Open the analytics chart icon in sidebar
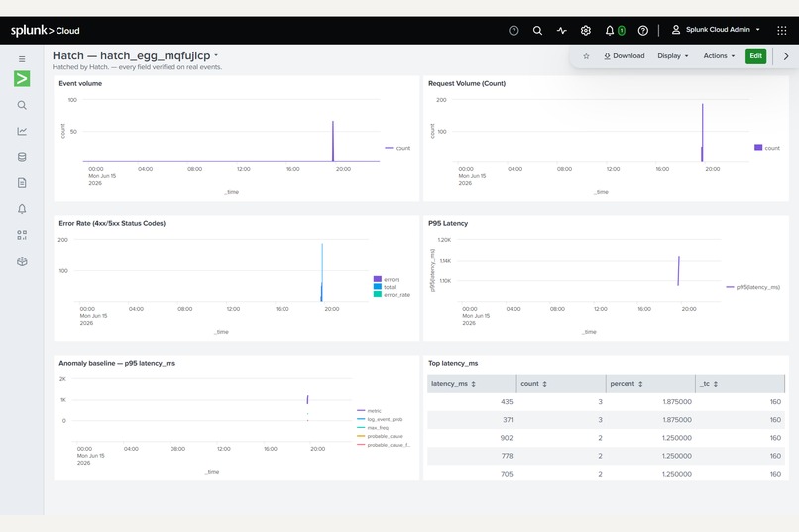The image size is (799, 532). 22,132
